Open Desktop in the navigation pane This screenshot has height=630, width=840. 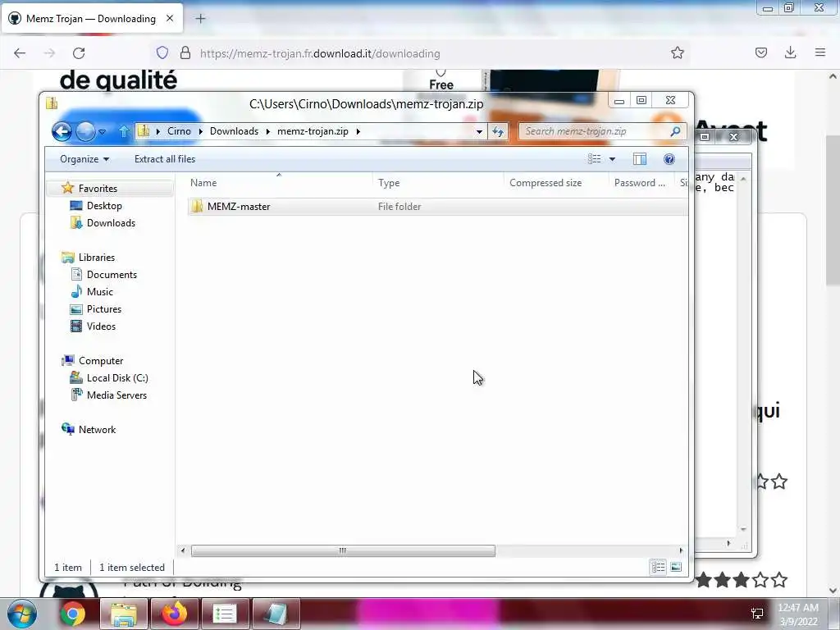point(104,206)
